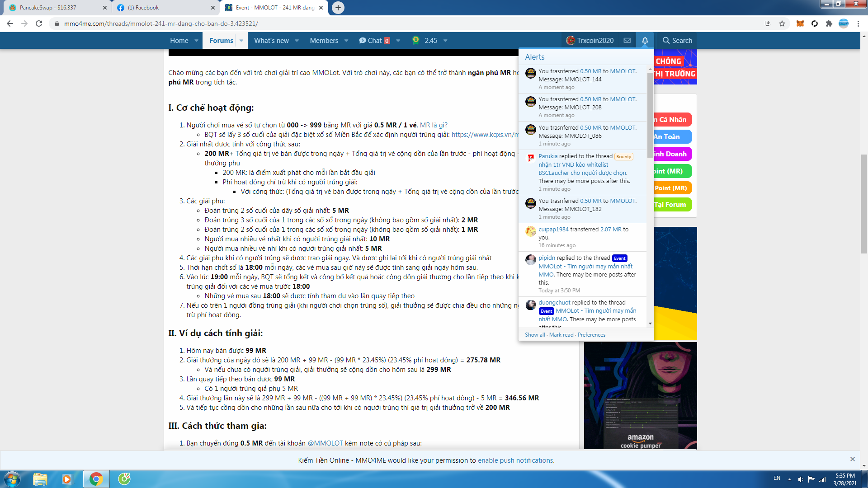Screen dimensions: 868x488
Task: Reload the page
Action: pyautogui.click(x=39, y=23)
